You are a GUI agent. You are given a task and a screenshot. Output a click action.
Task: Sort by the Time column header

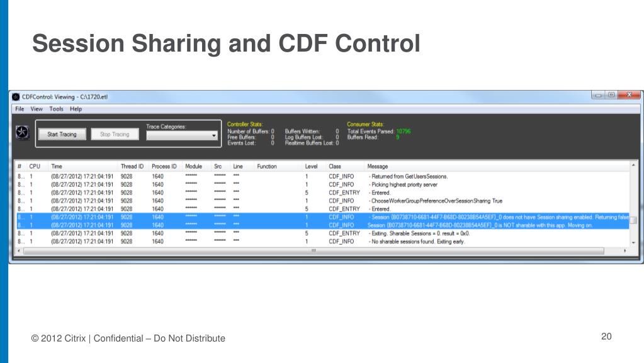(57, 166)
